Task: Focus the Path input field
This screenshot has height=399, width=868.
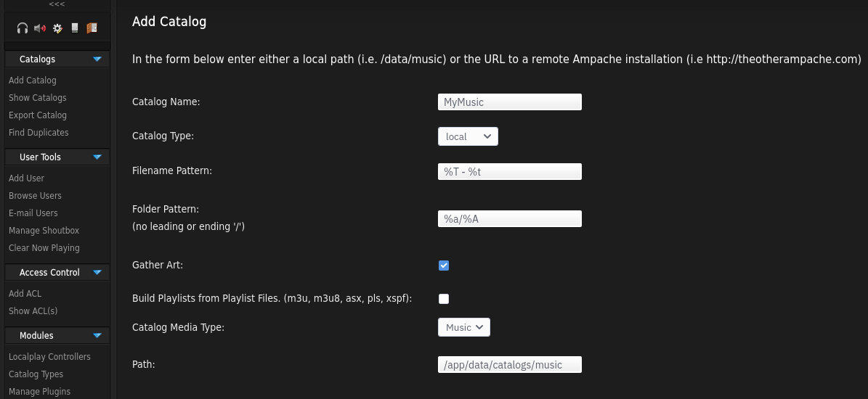Action: [x=509, y=365]
